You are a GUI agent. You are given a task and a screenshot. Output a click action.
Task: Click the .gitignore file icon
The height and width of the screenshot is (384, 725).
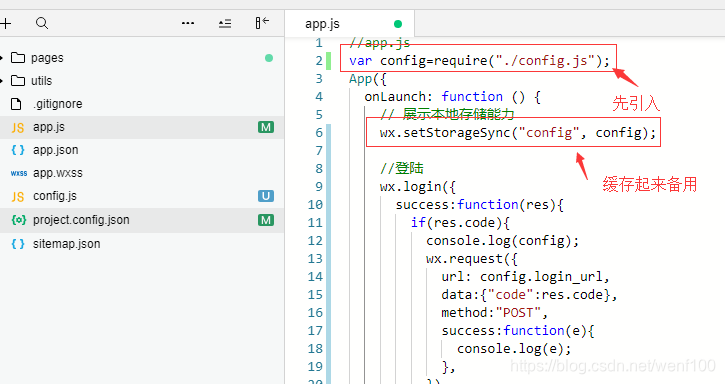coord(16,104)
